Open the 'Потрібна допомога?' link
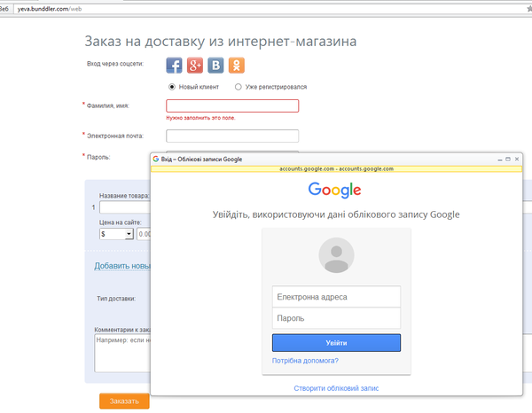532x413 pixels. (x=305, y=361)
